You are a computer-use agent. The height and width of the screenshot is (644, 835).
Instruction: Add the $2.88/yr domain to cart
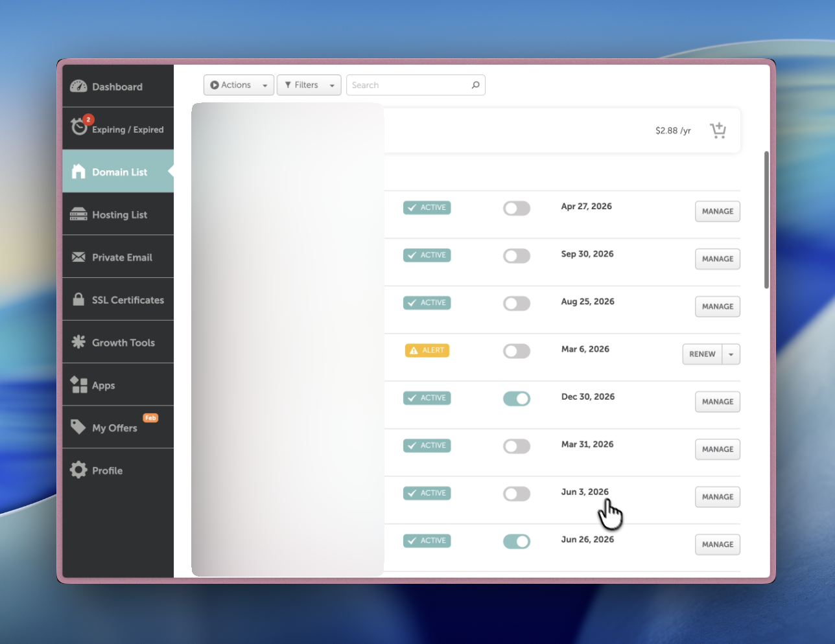pyautogui.click(x=718, y=130)
